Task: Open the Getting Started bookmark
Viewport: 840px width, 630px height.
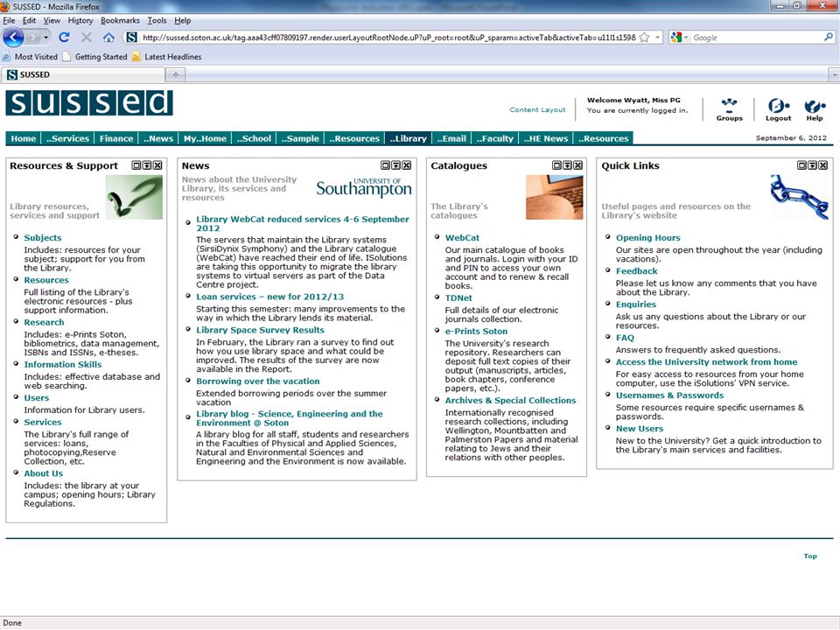Action: [x=94, y=57]
